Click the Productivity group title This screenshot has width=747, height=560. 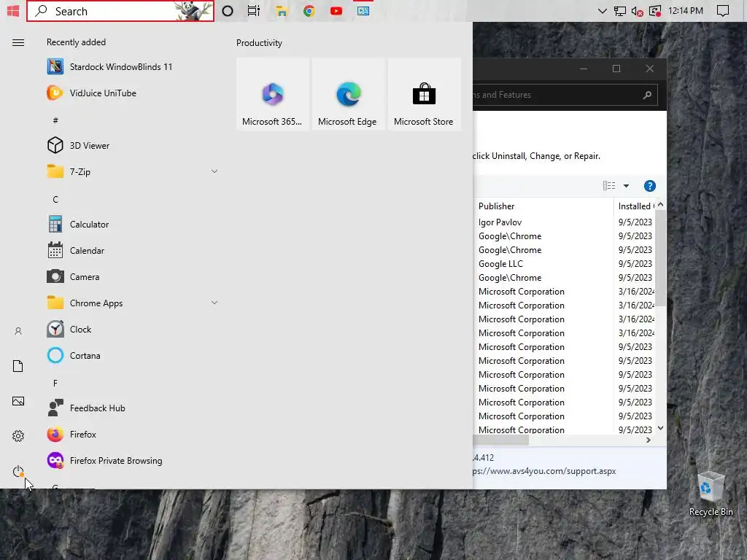click(x=259, y=43)
